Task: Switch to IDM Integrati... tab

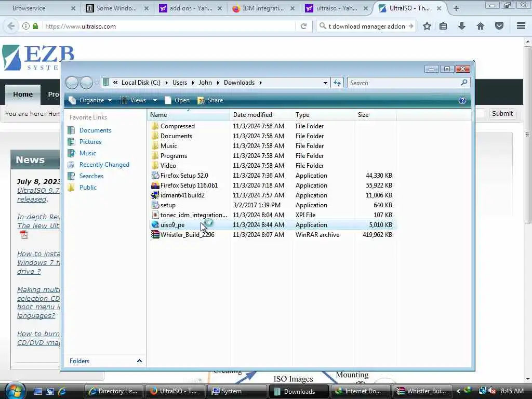Action: click(x=263, y=8)
